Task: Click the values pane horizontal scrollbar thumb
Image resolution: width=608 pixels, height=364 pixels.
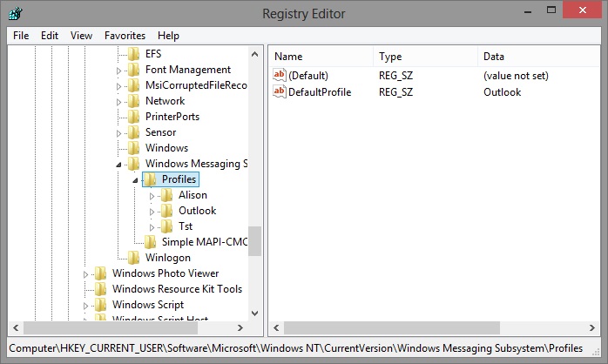Action: (x=392, y=328)
